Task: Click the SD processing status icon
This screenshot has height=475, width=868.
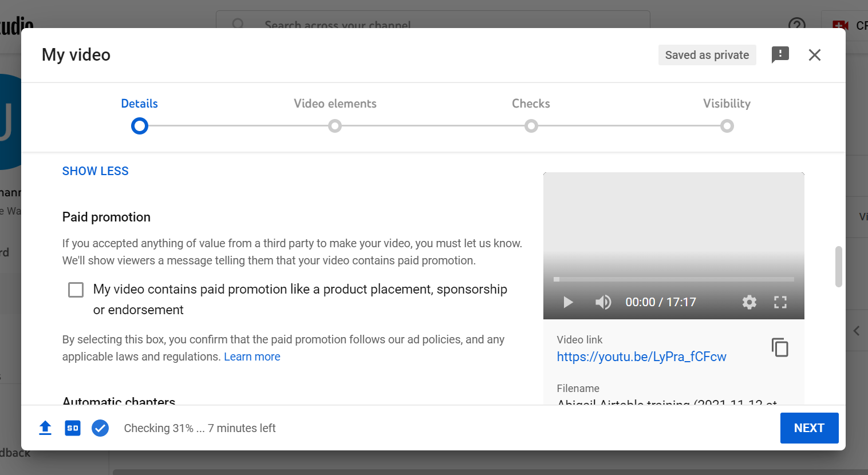Action: pos(73,428)
